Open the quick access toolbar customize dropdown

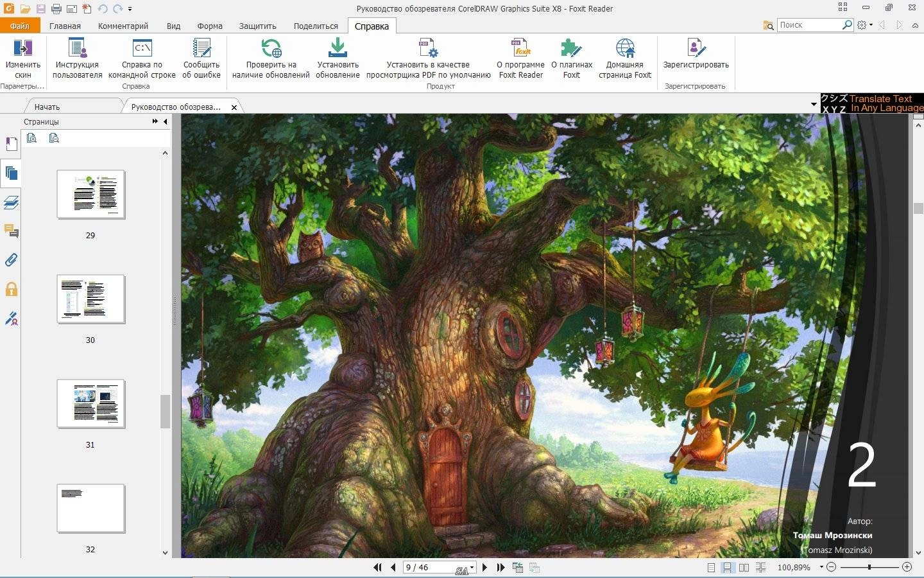coord(130,10)
